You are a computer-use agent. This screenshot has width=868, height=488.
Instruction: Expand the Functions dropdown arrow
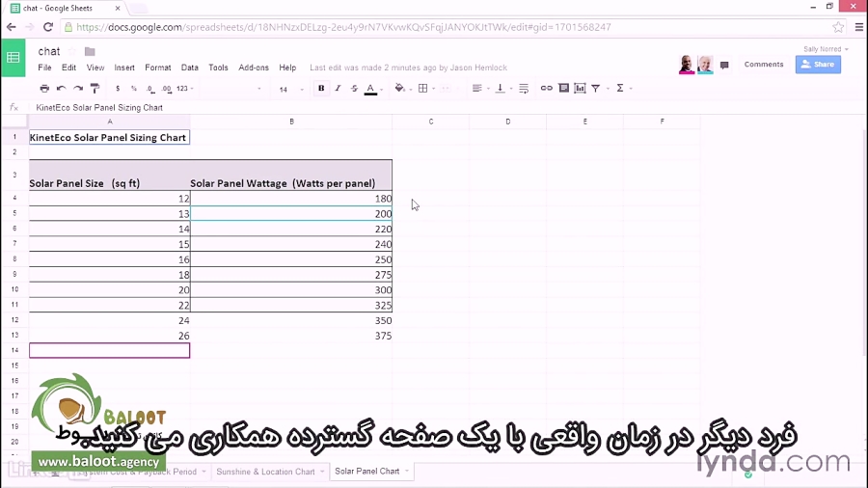coord(631,89)
